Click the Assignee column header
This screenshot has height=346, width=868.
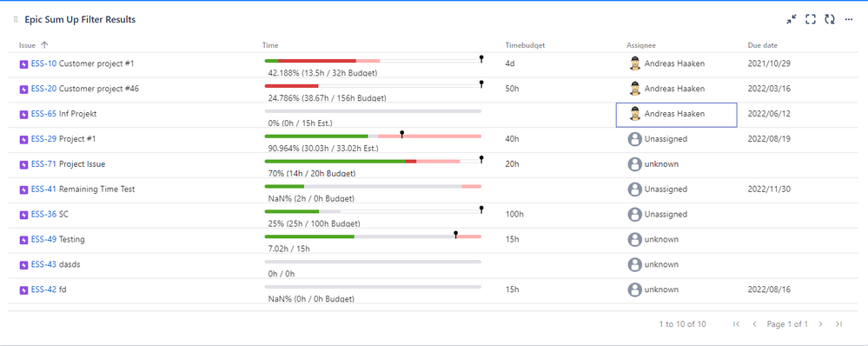(x=641, y=45)
